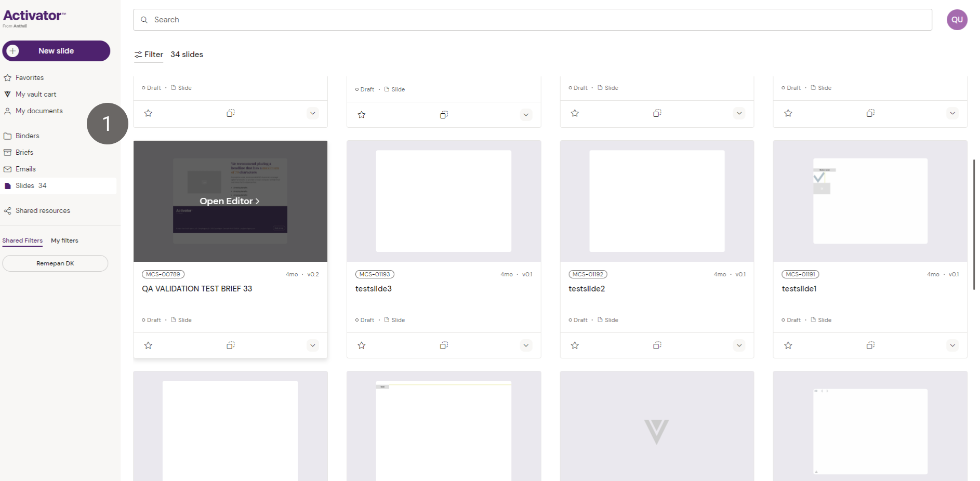Switch to My filters tab
The height and width of the screenshot is (481, 980).
pyautogui.click(x=64, y=240)
